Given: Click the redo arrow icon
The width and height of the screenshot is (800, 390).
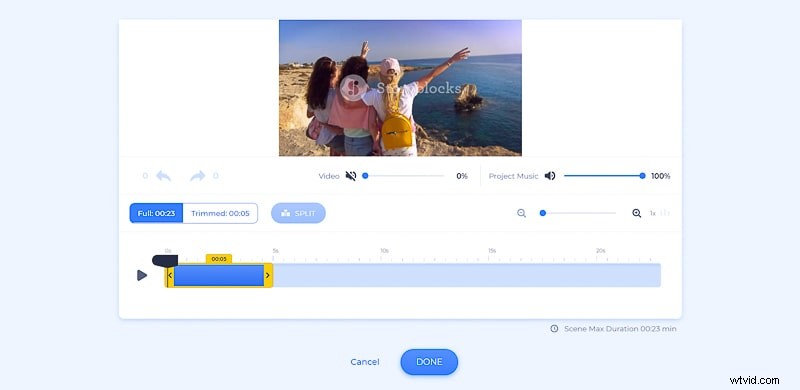Looking at the screenshot, I should (197, 176).
